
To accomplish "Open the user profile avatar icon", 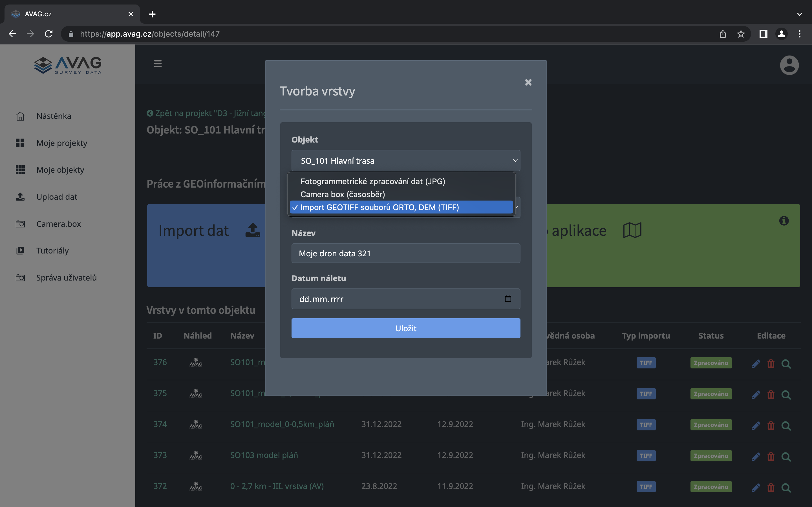I will point(789,65).
